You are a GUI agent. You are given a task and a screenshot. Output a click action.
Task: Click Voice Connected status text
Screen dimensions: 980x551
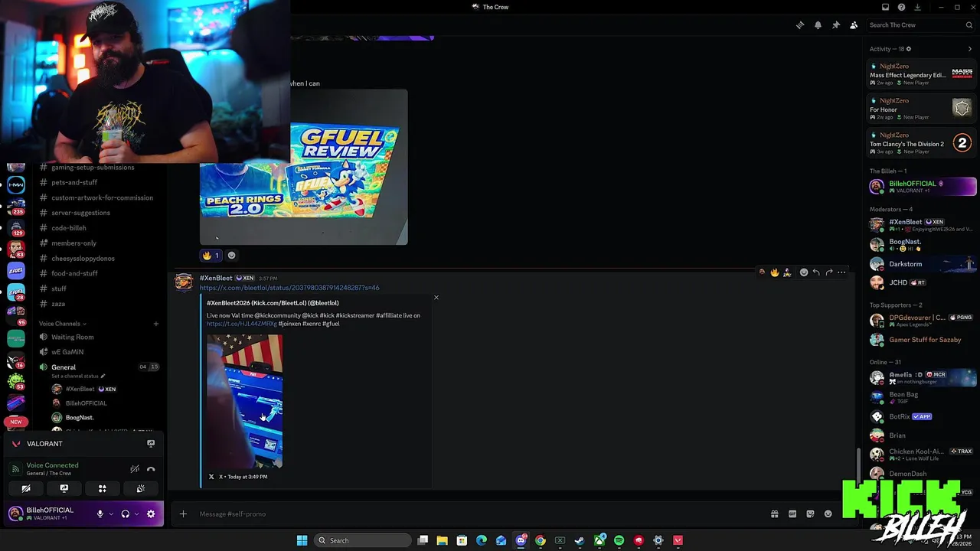[52, 465]
